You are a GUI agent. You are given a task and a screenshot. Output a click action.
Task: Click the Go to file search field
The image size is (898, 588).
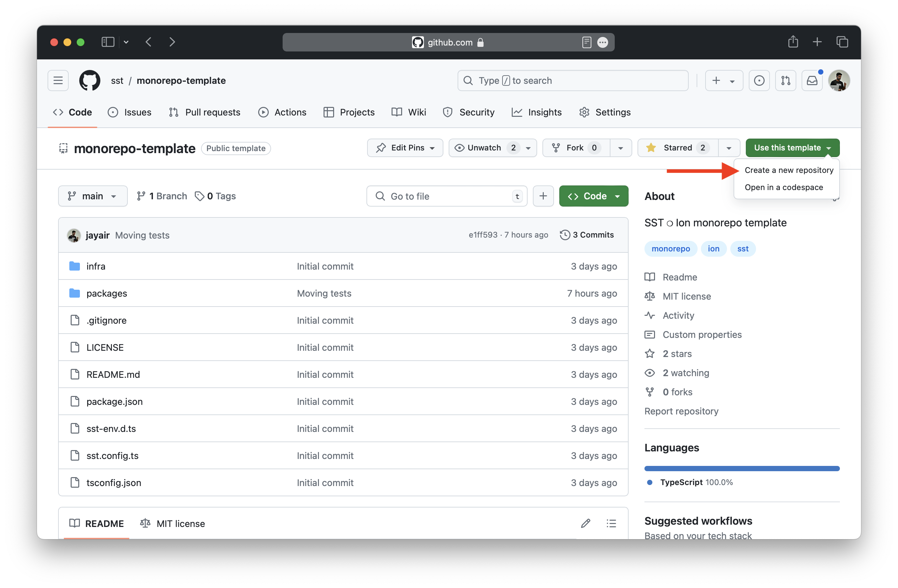[x=447, y=196]
